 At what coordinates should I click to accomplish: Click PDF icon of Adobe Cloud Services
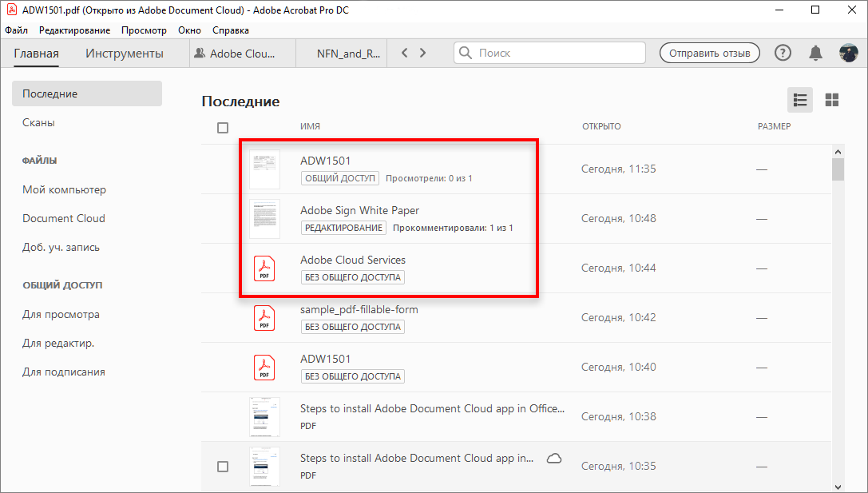point(264,268)
